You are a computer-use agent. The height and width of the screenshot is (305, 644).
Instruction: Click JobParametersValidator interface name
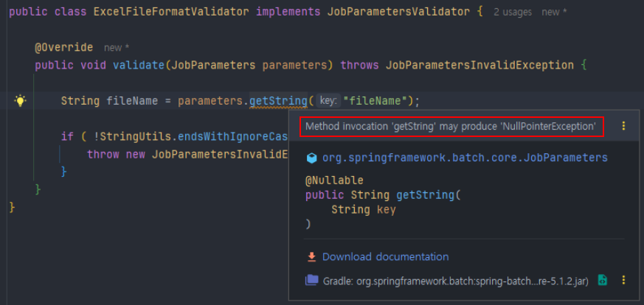398,12
